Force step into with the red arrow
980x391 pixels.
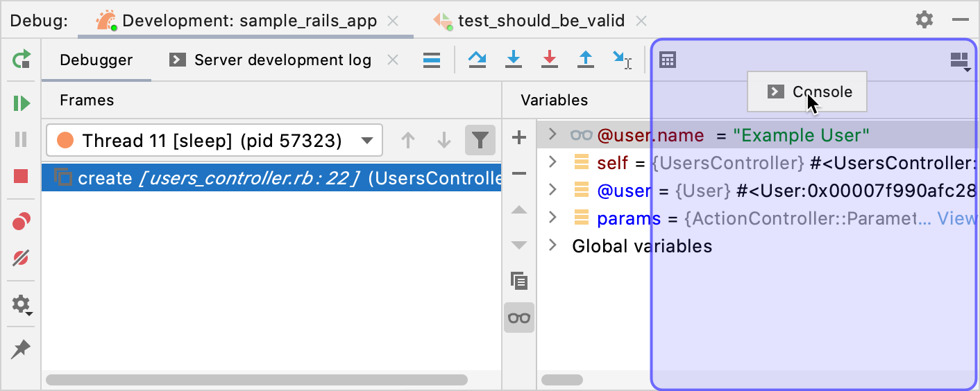(550, 60)
